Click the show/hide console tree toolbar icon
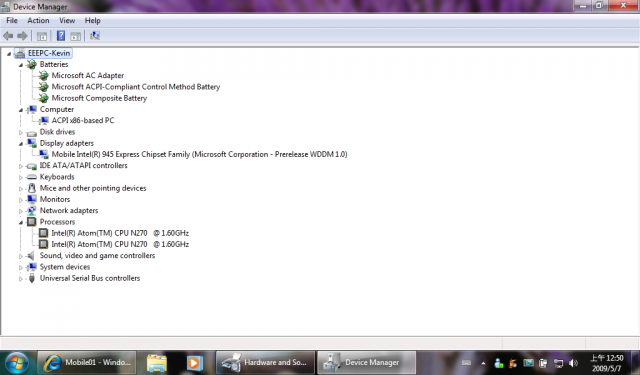Image resolution: width=640 pixels, height=375 pixels. (42, 36)
